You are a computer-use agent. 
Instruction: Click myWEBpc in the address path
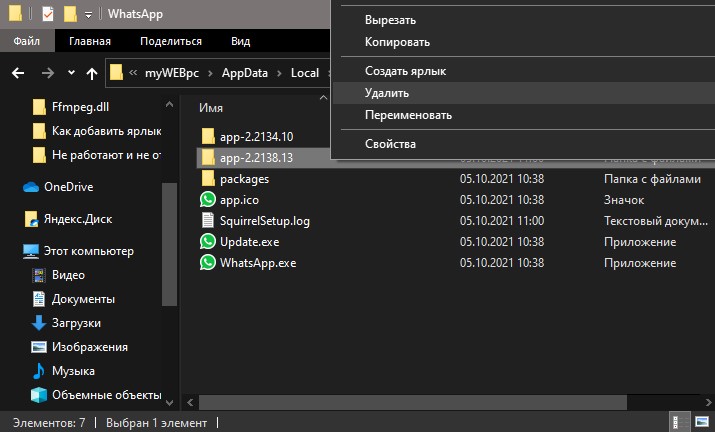pos(171,73)
